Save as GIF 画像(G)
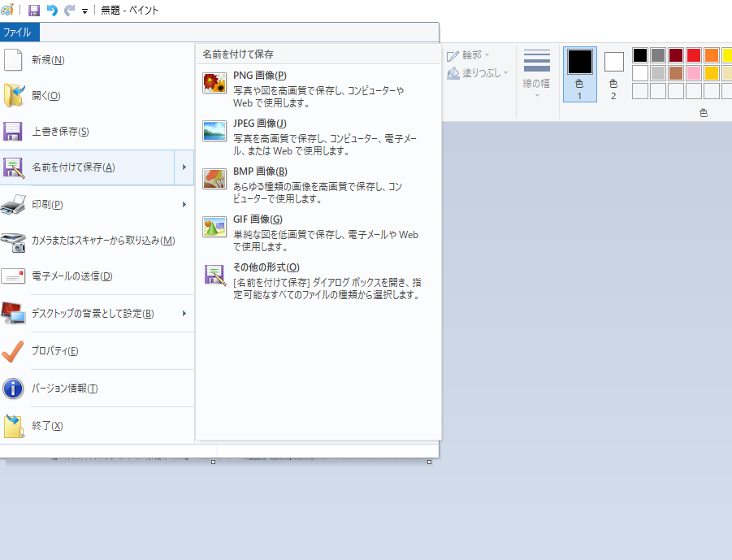Screen dimensions: 732x560 (318, 232)
